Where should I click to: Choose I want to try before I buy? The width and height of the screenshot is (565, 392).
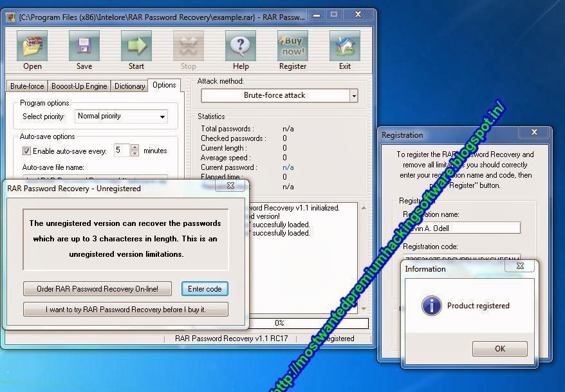[x=125, y=310]
